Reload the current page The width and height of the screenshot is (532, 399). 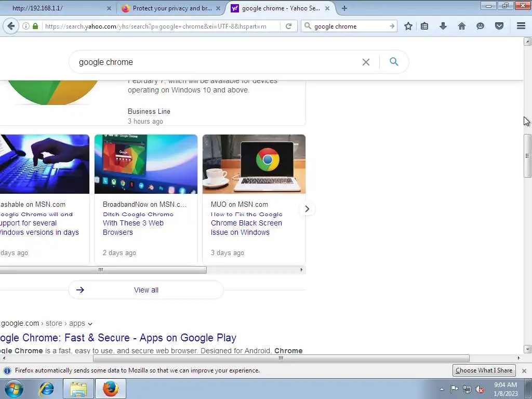click(x=289, y=26)
